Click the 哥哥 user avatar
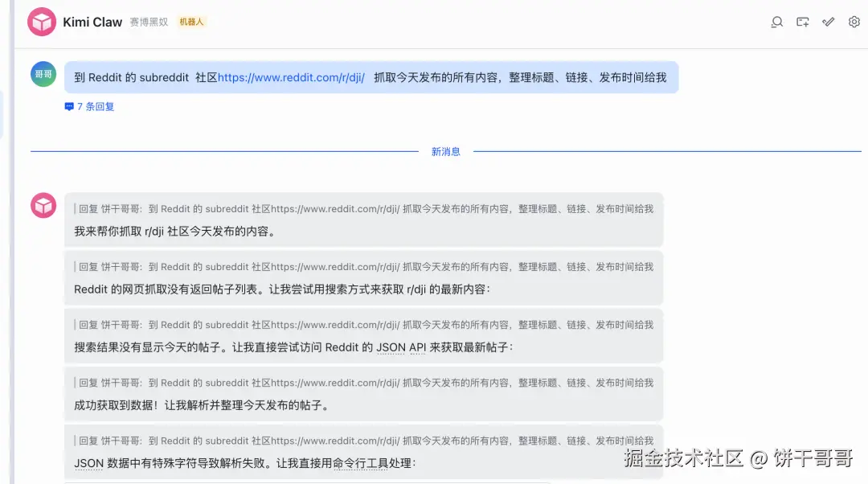 pos(43,74)
